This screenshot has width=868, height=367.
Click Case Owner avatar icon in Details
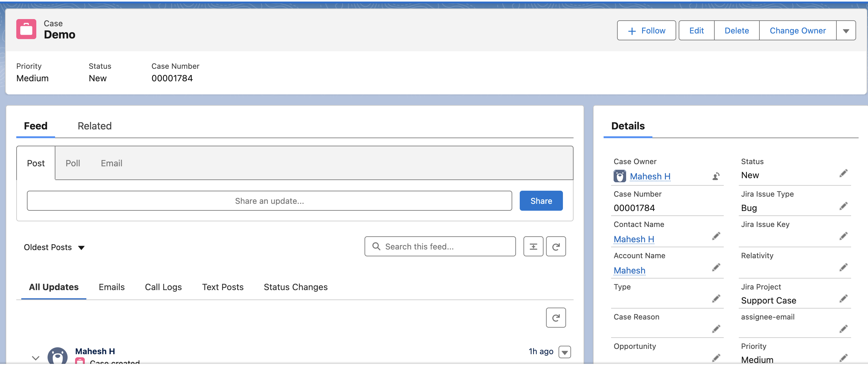click(x=620, y=176)
